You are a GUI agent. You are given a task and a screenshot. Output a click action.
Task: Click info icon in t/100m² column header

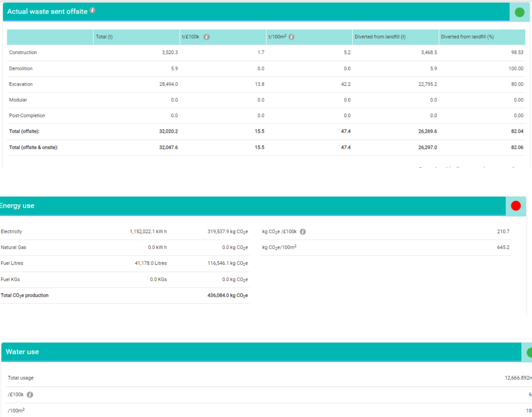(x=291, y=37)
